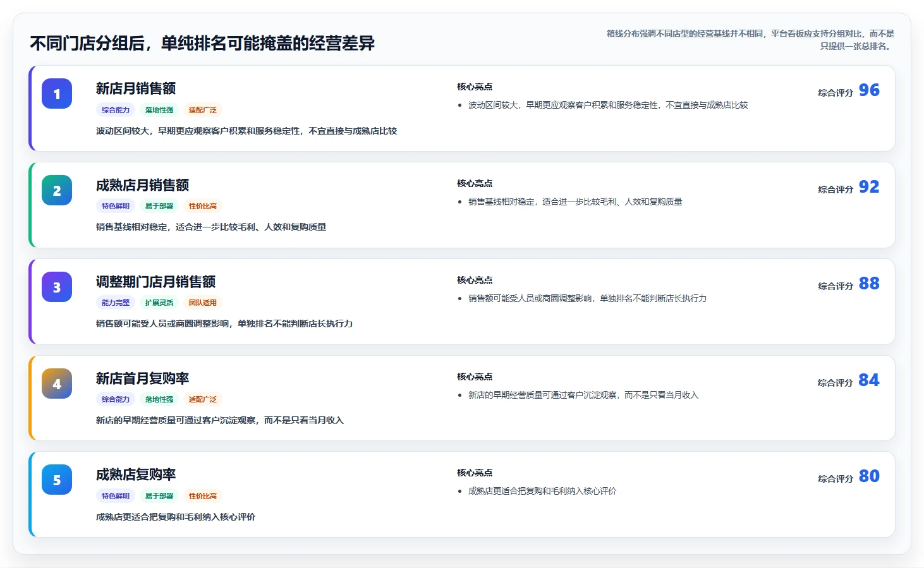924x568 pixels.
Task: Select the 团队适用 tag
Action: pos(203,303)
